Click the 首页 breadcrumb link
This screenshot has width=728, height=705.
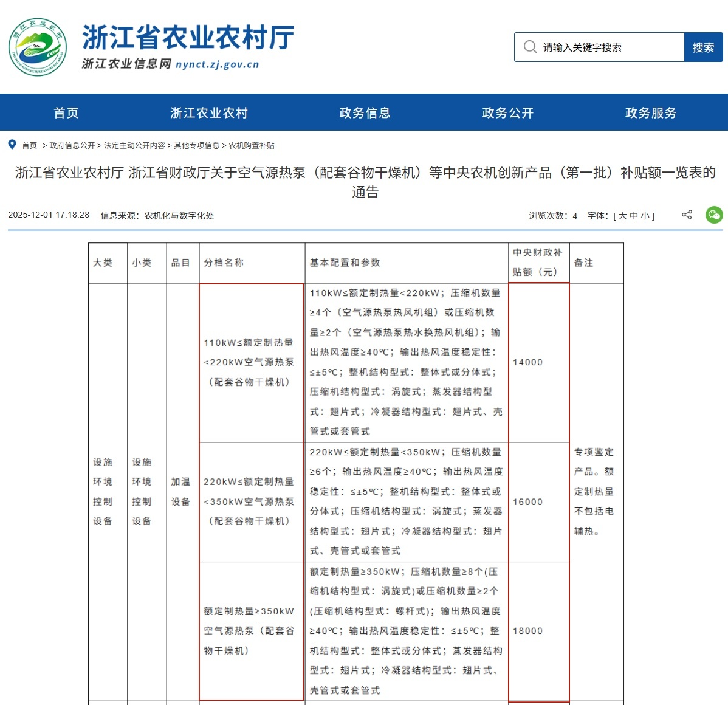(x=29, y=146)
